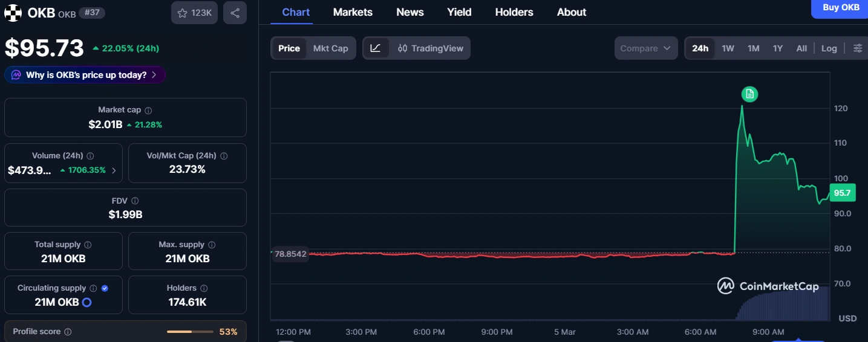868x342 pixels.
Task: Select the 1Y time range
Action: click(x=777, y=48)
